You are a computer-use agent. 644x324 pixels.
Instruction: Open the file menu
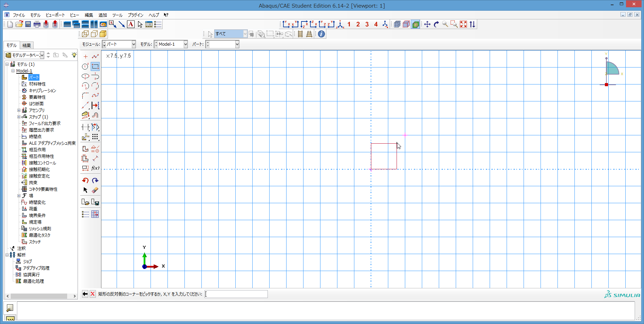(19, 15)
